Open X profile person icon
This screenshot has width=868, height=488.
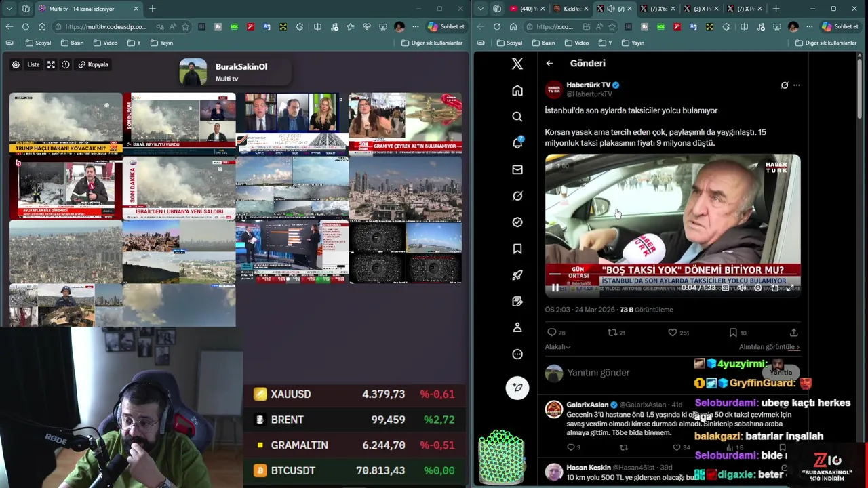tap(517, 327)
